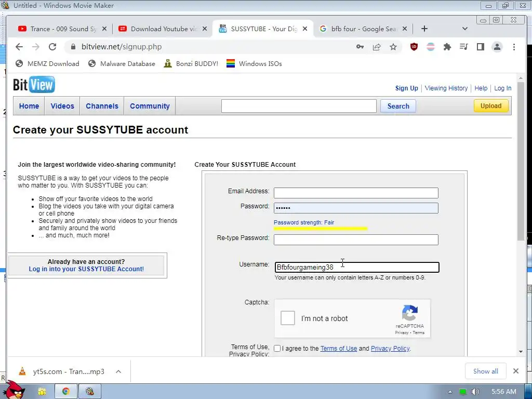Tick the Terms of Use agreement checkbox
This screenshot has width=532, height=399.
(277, 349)
